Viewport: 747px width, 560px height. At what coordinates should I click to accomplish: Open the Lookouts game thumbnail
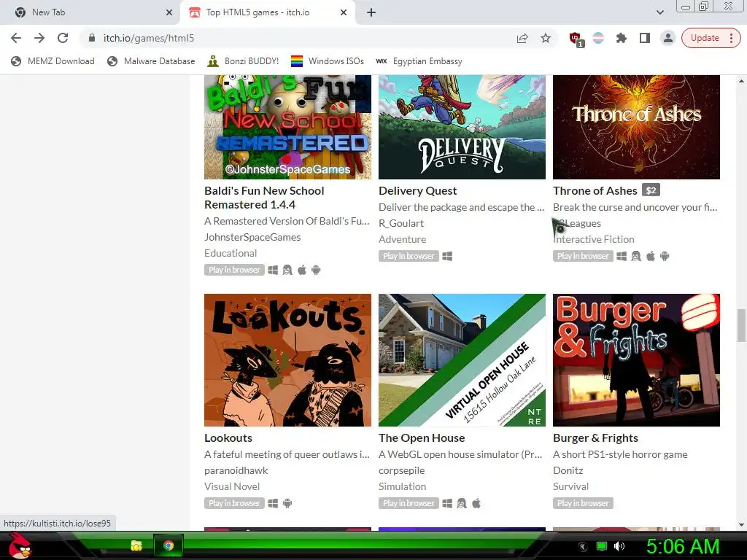[287, 360]
